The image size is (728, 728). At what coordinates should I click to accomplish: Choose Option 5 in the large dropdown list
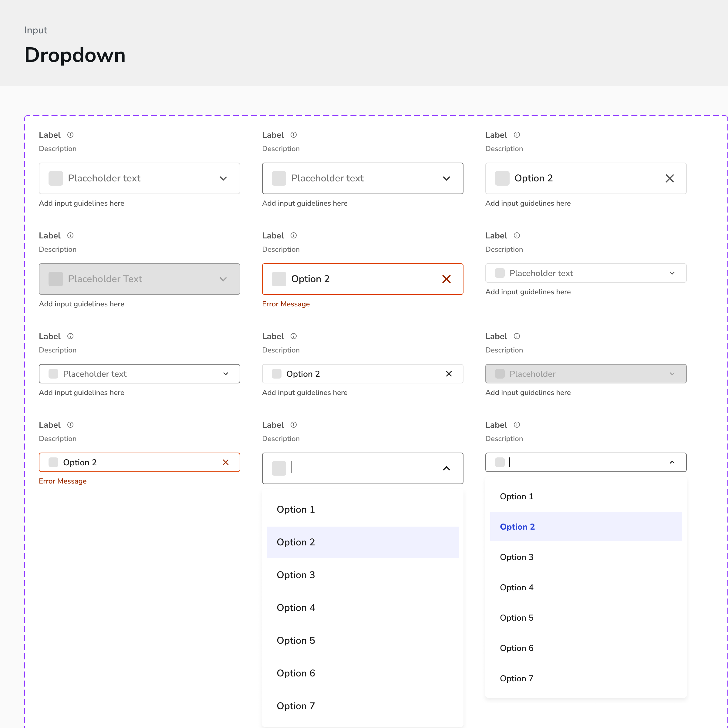point(362,641)
